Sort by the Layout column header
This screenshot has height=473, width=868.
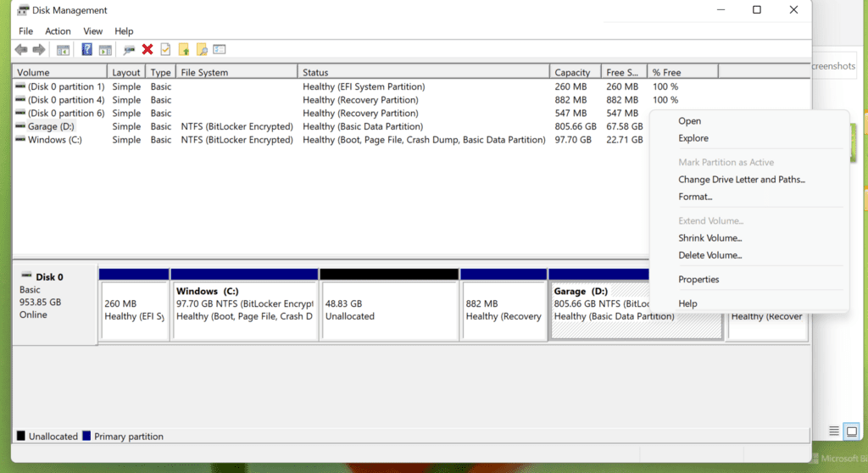tap(126, 72)
